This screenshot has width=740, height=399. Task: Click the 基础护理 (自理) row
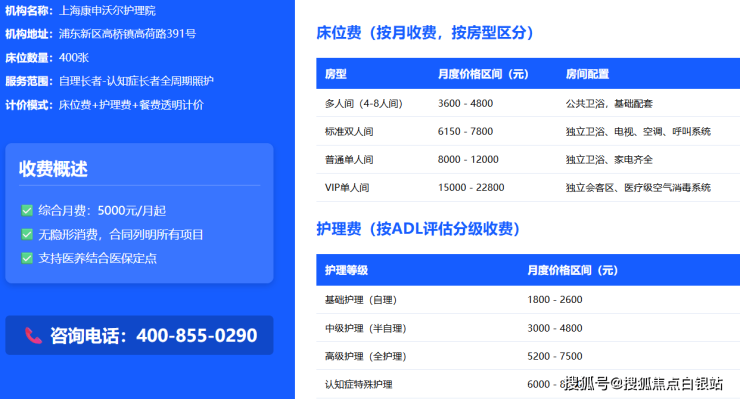pyautogui.click(x=528, y=299)
